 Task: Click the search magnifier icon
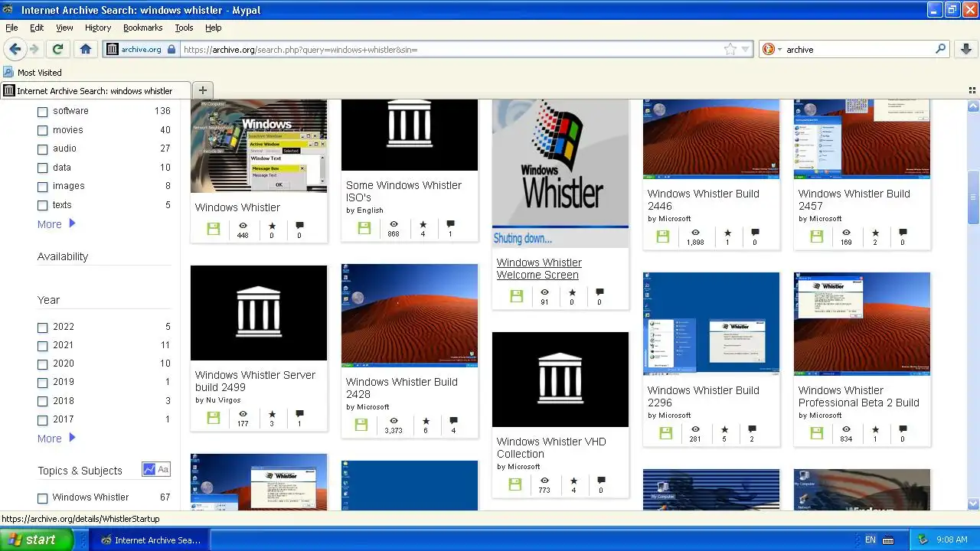coord(941,49)
